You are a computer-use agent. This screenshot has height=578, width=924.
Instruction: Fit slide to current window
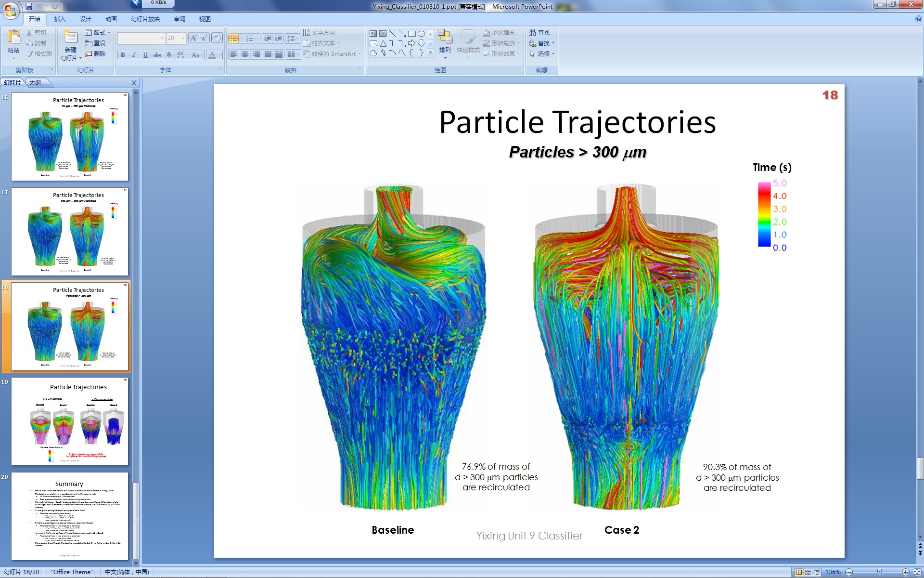coord(917,572)
